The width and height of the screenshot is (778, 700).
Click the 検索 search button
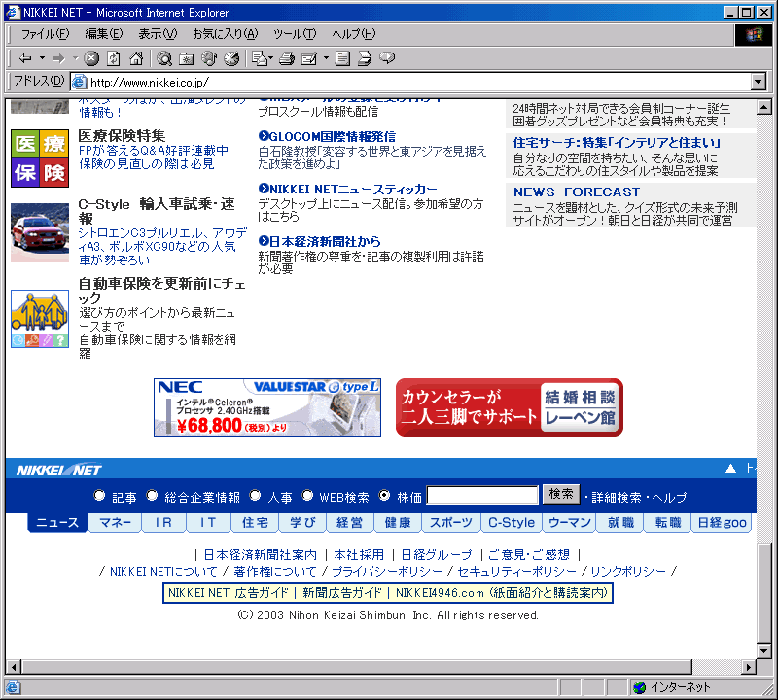click(x=561, y=494)
